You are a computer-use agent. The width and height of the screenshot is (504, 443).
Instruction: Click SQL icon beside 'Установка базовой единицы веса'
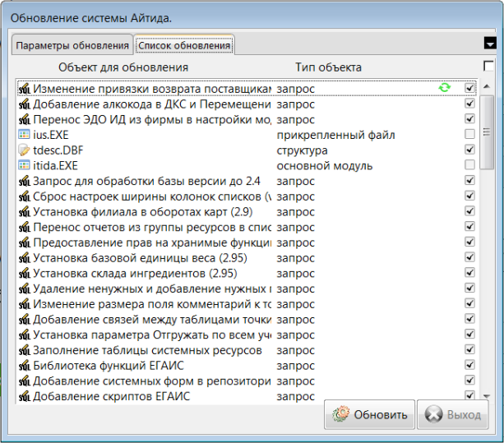point(25,258)
